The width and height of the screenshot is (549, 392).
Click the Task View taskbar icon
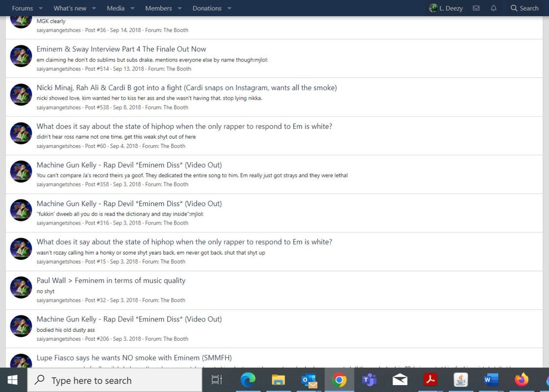(217, 380)
